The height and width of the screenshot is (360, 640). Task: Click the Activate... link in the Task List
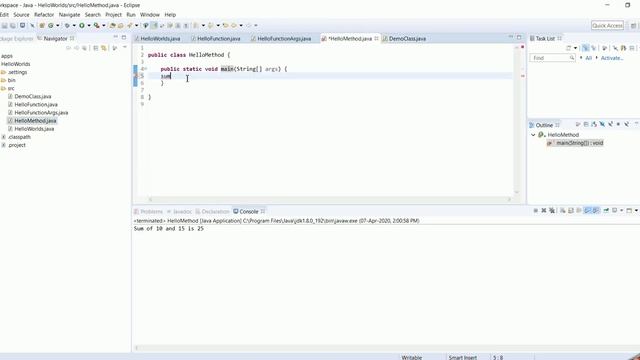[x=611, y=58]
